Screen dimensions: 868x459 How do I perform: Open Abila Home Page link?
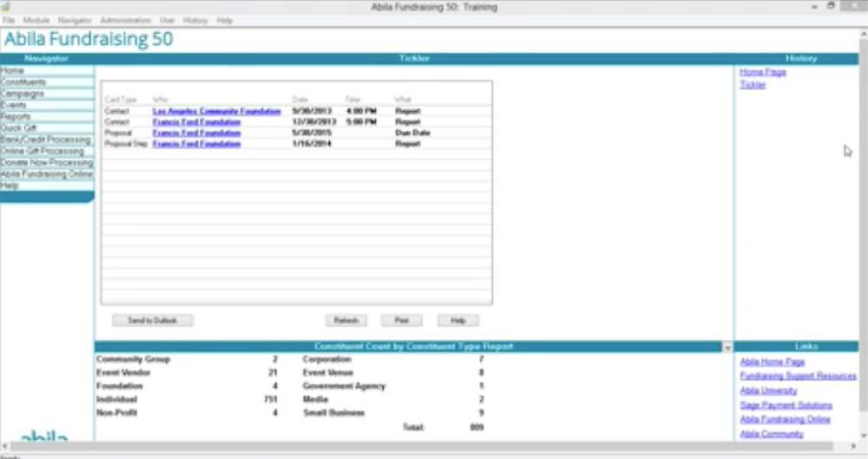pyautogui.click(x=773, y=362)
